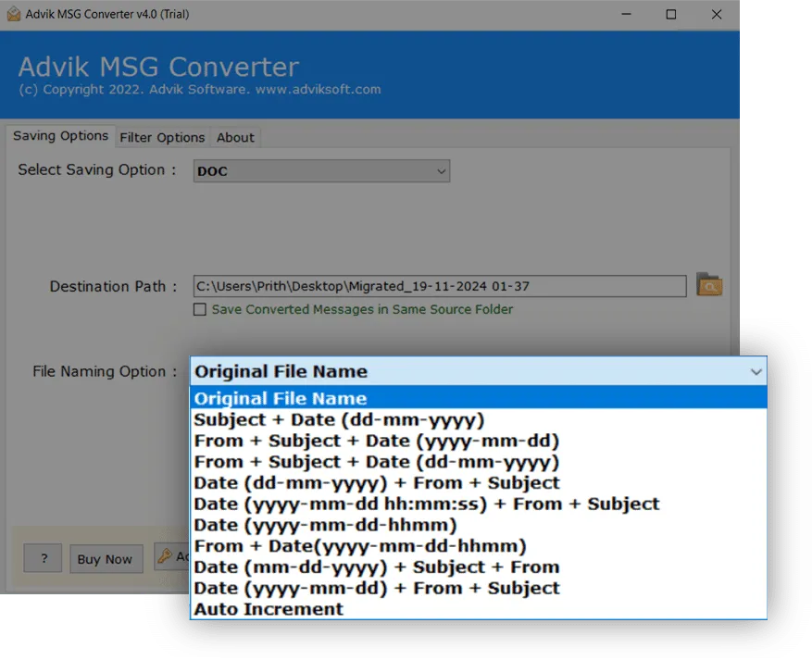Open the Select Saving Option DOC dropdown
Screen dimensions: 812x660
pos(322,171)
